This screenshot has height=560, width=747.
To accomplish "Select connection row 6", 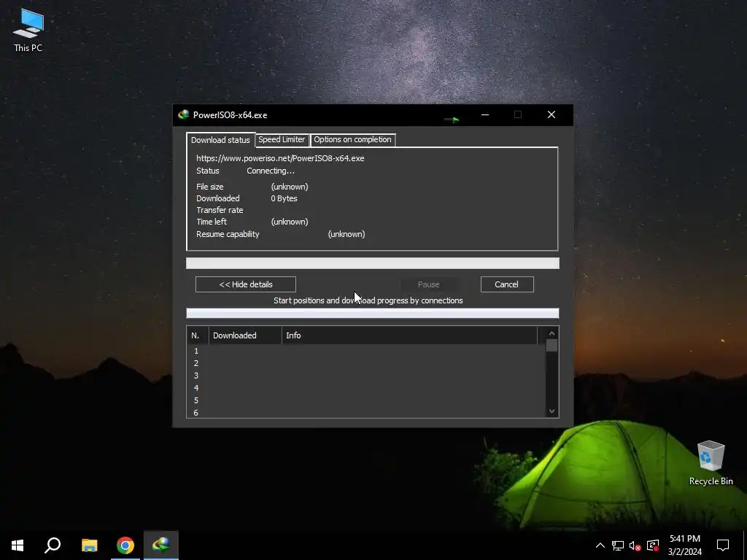I will [366, 413].
